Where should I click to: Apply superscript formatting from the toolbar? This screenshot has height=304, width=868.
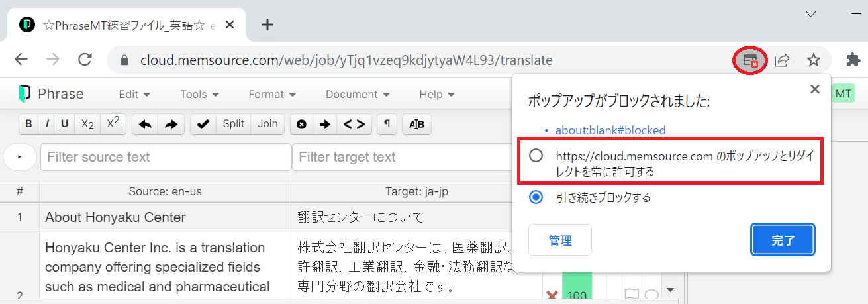point(113,124)
